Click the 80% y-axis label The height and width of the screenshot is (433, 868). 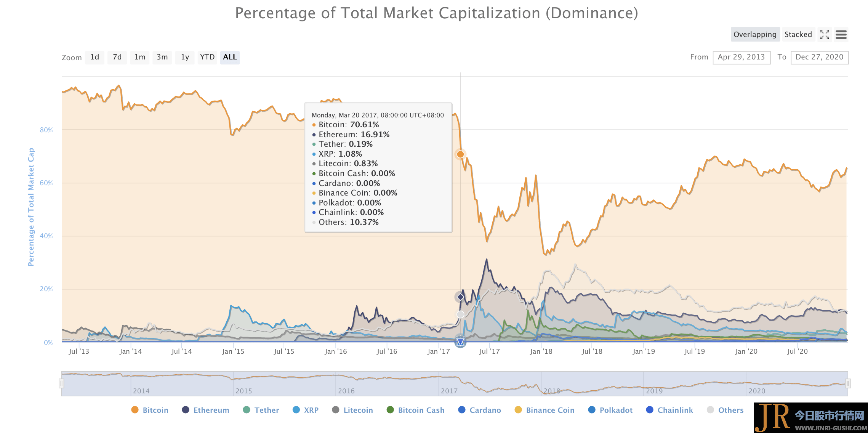point(46,130)
